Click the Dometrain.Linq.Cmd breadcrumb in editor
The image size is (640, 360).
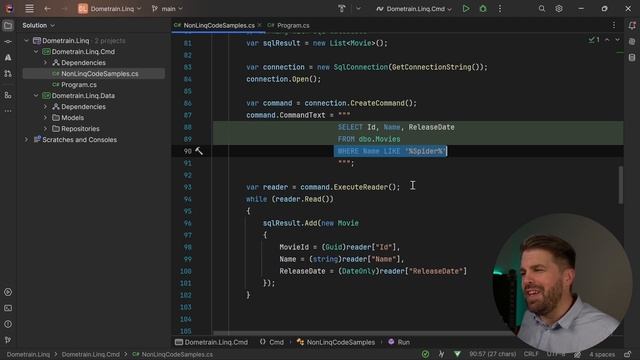point(211,342)
